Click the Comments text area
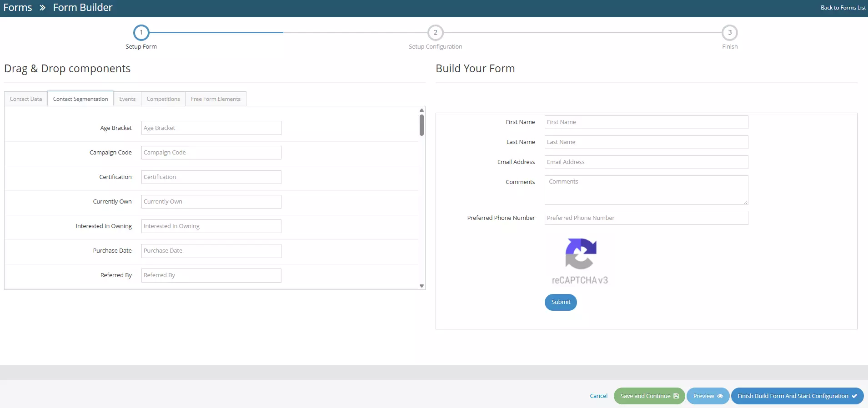Viewport: 868px width, 408px height. click(x=646, y=190)
